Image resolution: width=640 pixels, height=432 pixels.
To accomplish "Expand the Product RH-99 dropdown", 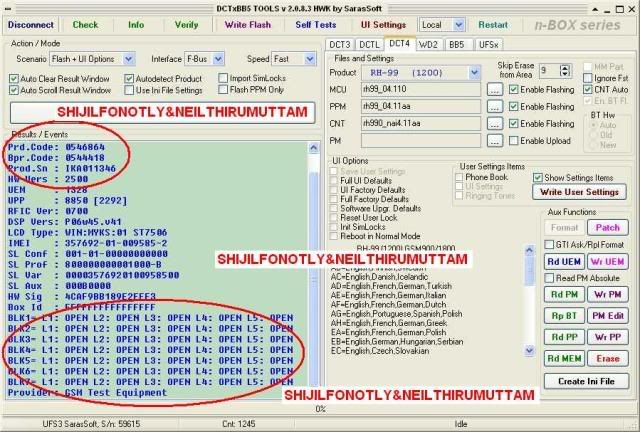I will (x=474, y=73).
